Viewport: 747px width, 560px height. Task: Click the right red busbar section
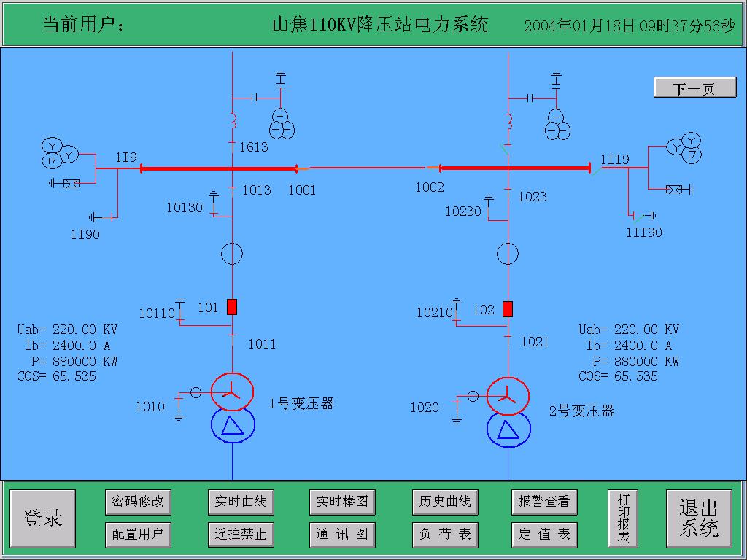click(515, 168)
